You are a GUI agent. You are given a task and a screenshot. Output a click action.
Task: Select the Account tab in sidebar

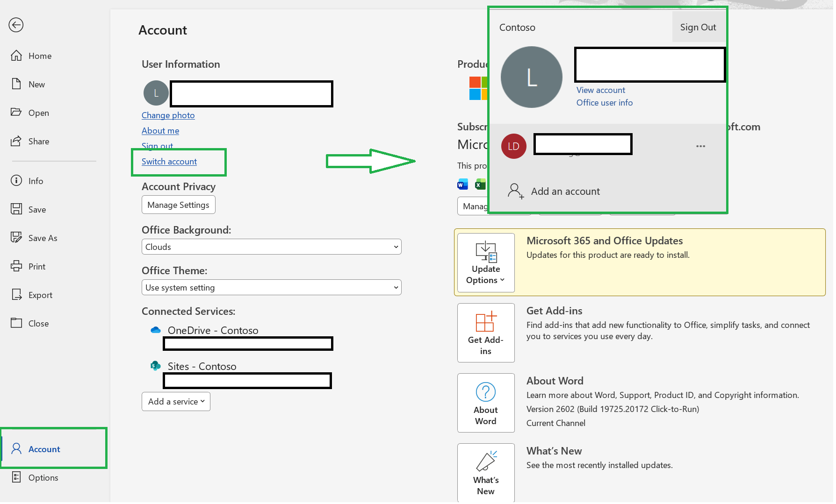[x=54, y=449]
